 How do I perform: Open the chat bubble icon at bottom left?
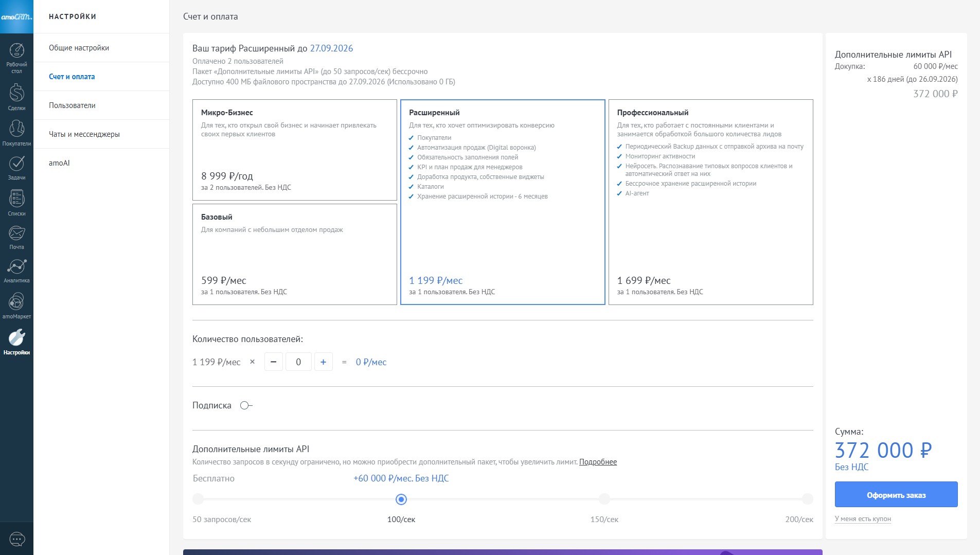17,539
